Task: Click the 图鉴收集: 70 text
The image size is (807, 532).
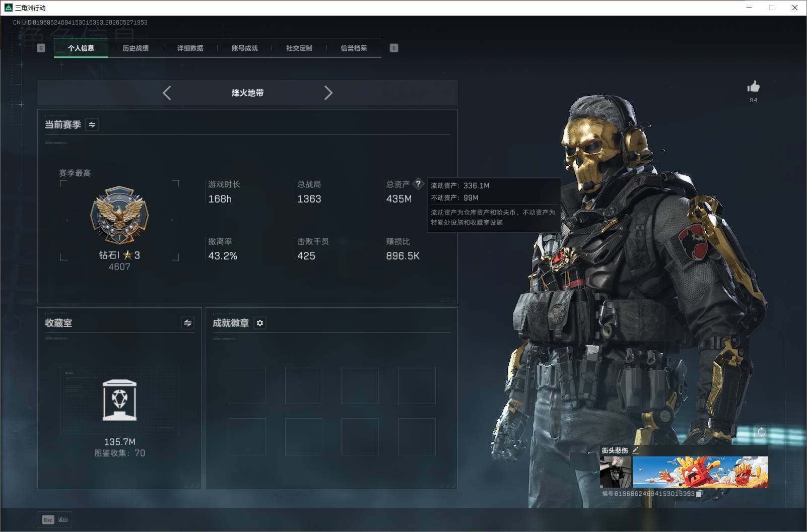Action: pyautogui.click(x=119, y=453)
